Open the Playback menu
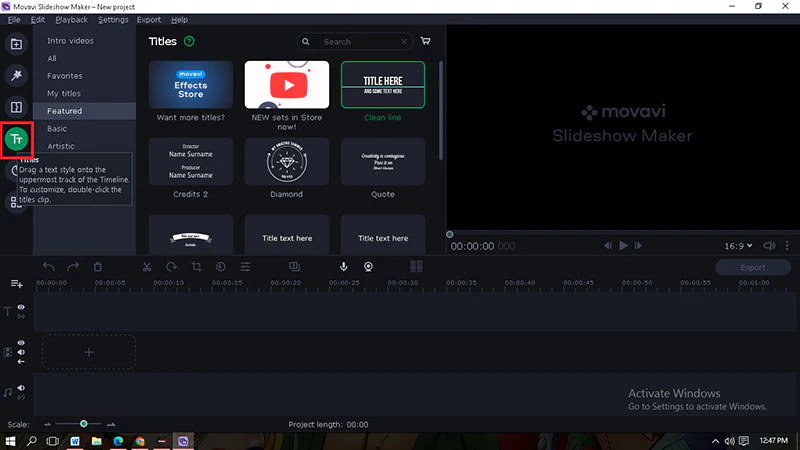The height and width of the screenshot is (450, 800). pyautogui.click(x=71, y=20)
